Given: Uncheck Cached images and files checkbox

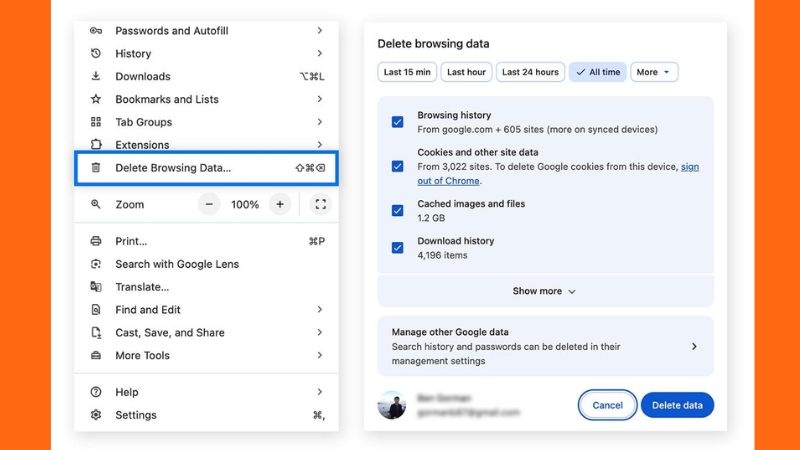Looking at the screenshot, I should [x=397, y=210].
